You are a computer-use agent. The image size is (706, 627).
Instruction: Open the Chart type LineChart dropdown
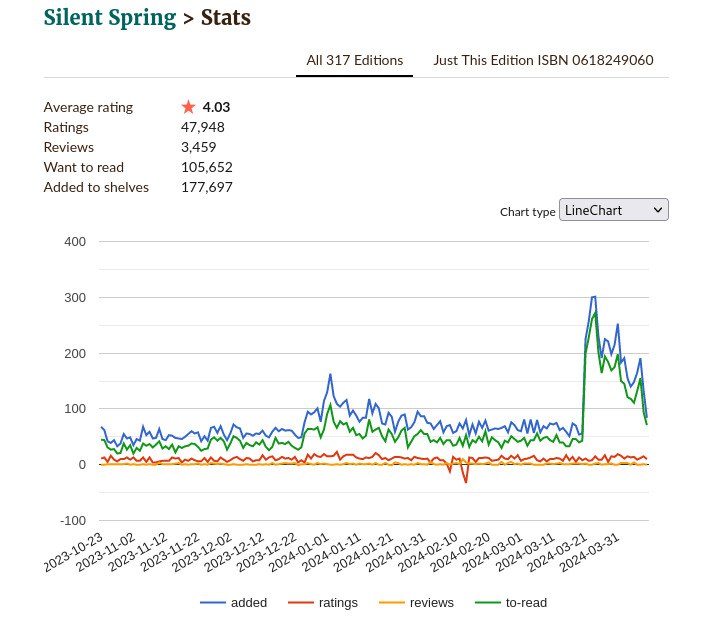(614, 210)
